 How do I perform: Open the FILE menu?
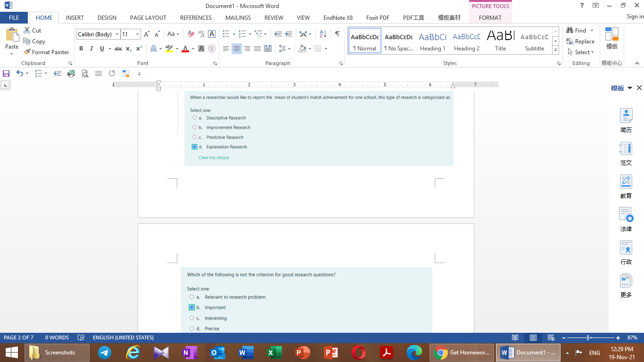click(14, 17)
